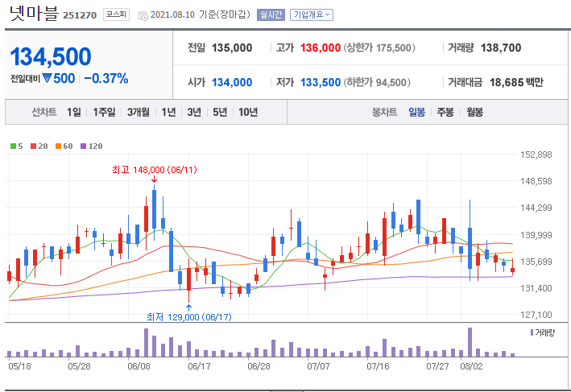This screenshot has height=392, width=571.
Task: Click the 실시간 real-time button
Action: (271, 15)
